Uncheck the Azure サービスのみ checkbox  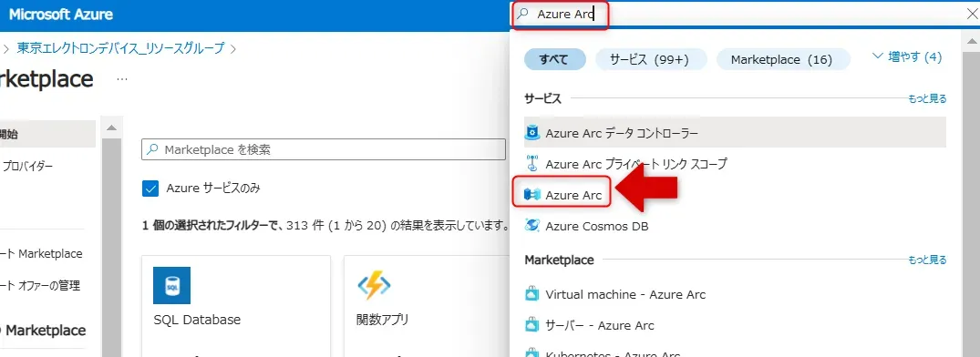(150, 189)
